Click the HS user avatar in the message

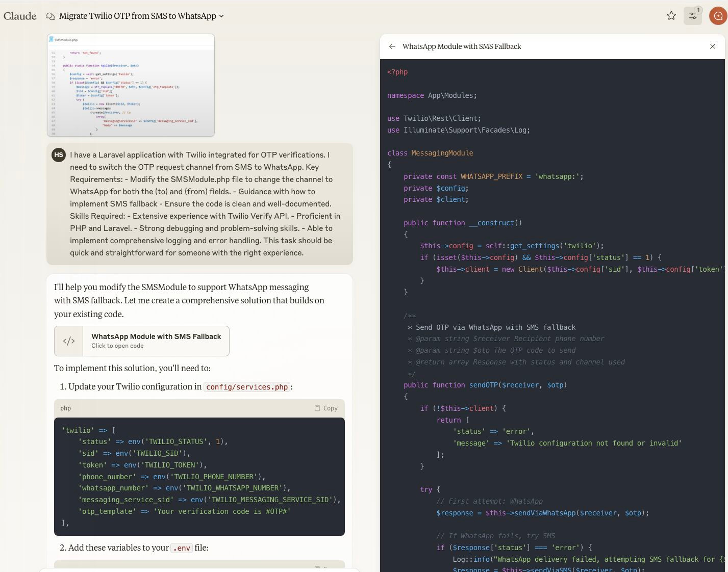(59, 155)
